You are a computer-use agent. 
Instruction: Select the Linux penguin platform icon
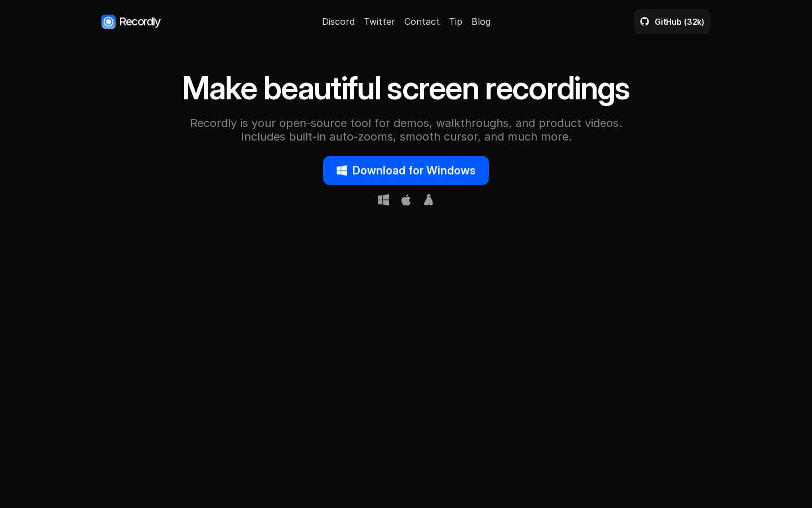point(429,200)
